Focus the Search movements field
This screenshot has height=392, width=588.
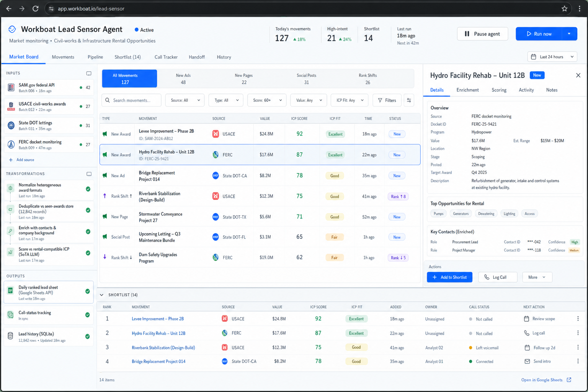(x=131, y=100)
